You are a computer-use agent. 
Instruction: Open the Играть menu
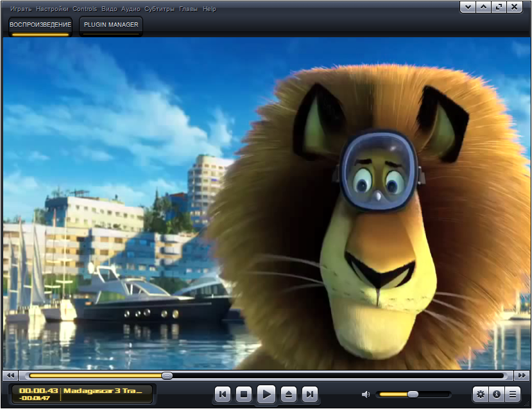(21, 9)
